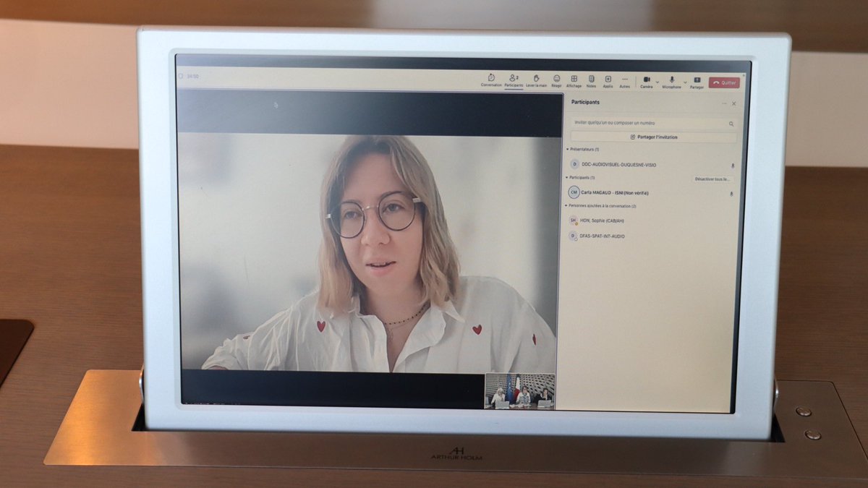Close the Participants side panel
868x488 pixels.
[x=733, y=103]
